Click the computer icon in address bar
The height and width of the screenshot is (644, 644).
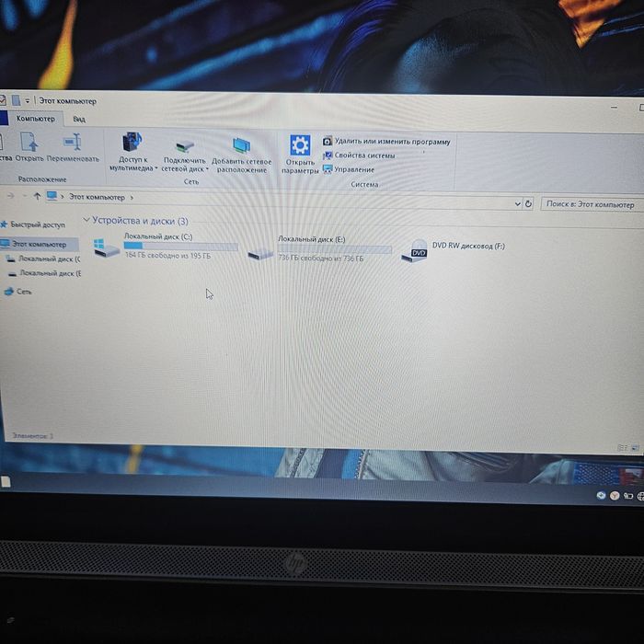click(x=52, y=196)
